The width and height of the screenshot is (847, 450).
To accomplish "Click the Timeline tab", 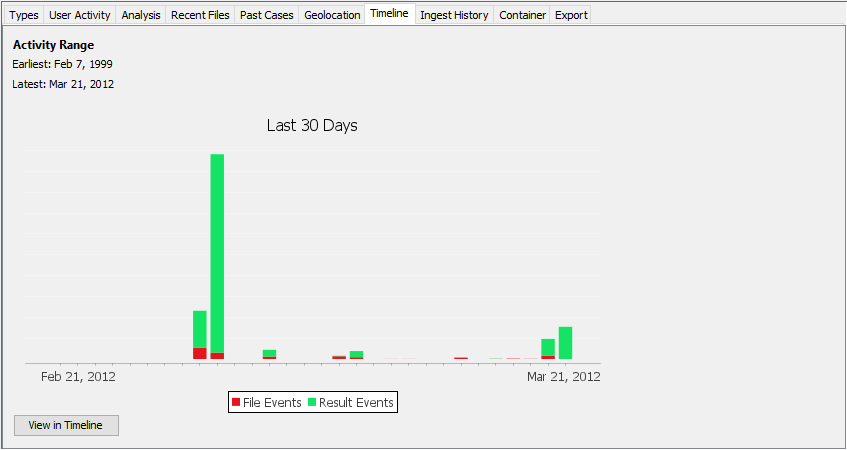I will [x=389, y=14].
